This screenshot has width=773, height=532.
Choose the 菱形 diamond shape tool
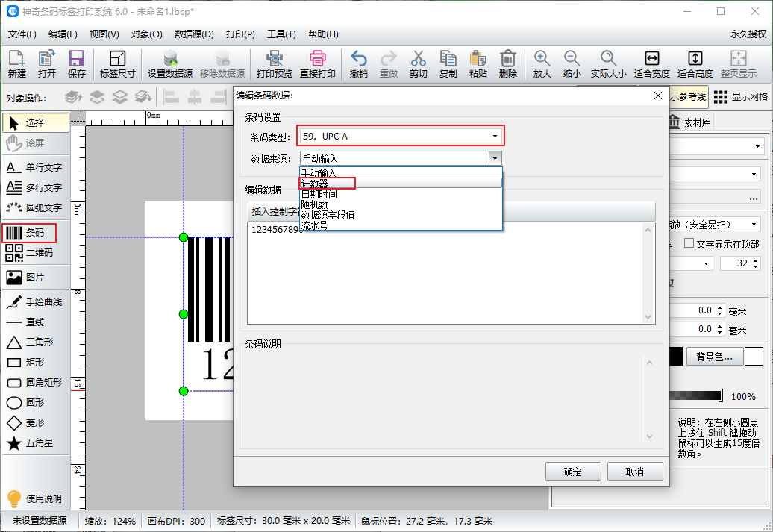[36, 423]
